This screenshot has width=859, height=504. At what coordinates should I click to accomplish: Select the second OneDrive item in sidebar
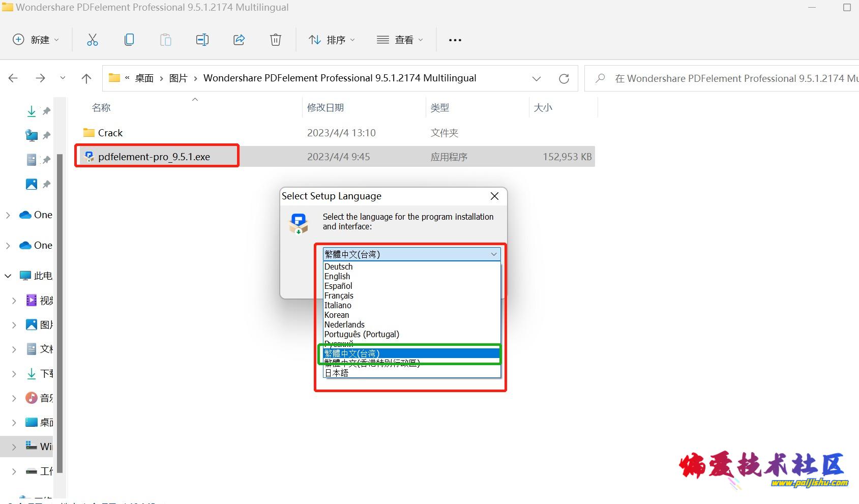pyautogui.click(x=36, y=245)
